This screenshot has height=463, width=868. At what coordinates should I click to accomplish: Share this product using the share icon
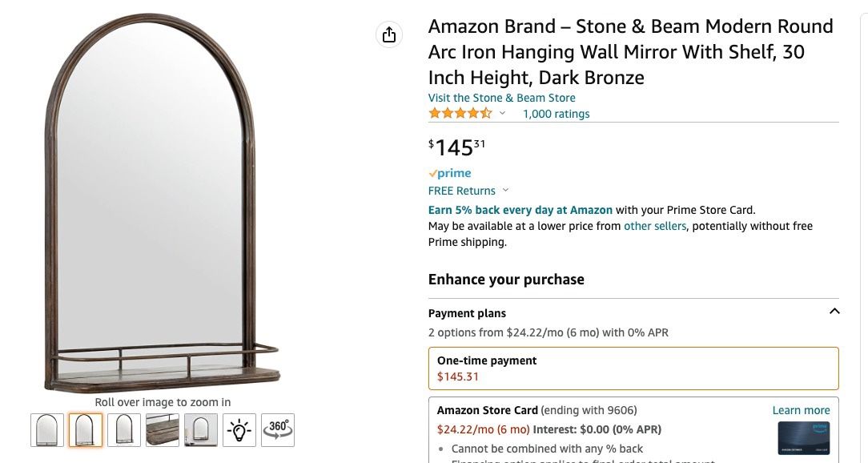click(x=389, y=35)
